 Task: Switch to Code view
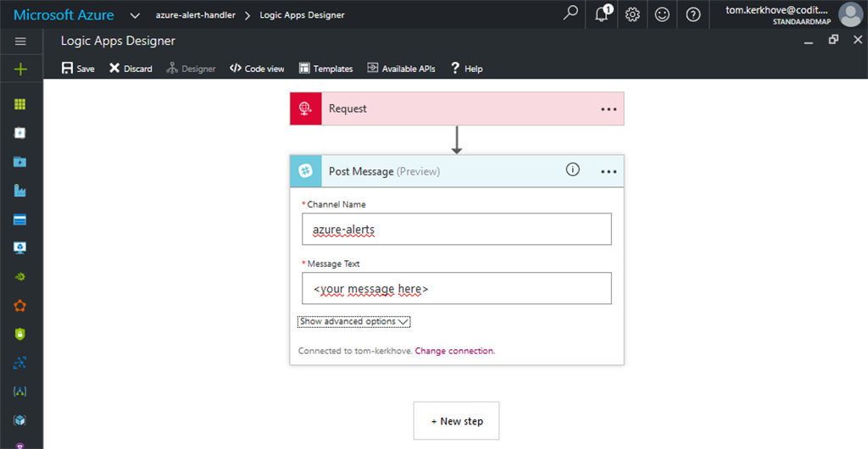pos(257,69)
